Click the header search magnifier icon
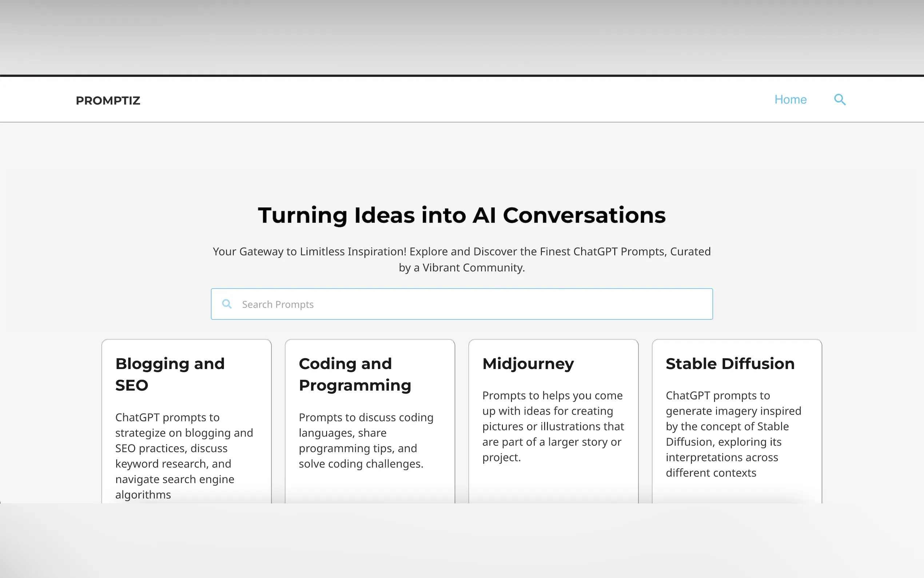The width and height of the screenshot is (924, 578). [839, 100]
